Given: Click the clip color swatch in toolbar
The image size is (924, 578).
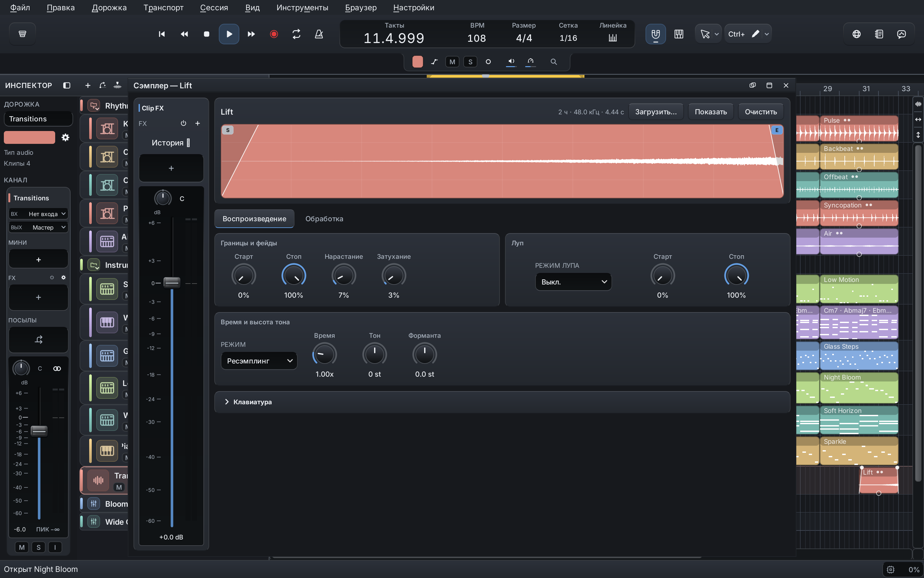Looking at the screenshot, I should pyautogui.click(x=418, y=62).
